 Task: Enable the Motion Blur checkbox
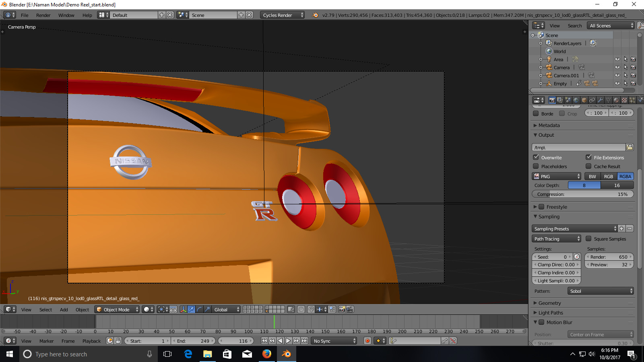tap(541, 322)
